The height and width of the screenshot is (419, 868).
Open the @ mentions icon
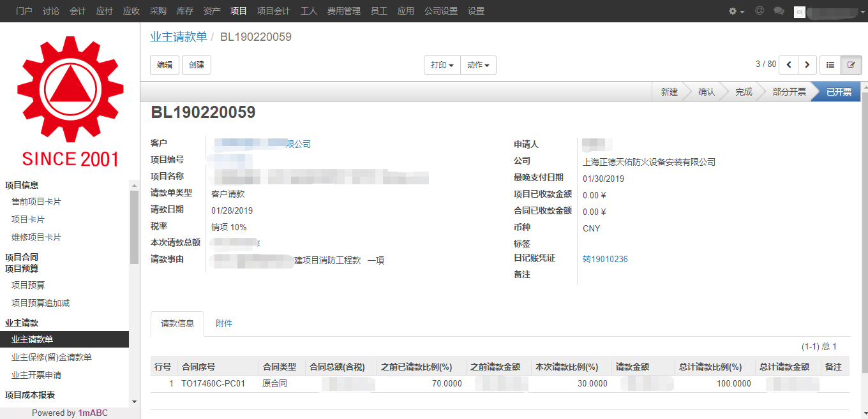pyautogui.click(x=759, y=11)
